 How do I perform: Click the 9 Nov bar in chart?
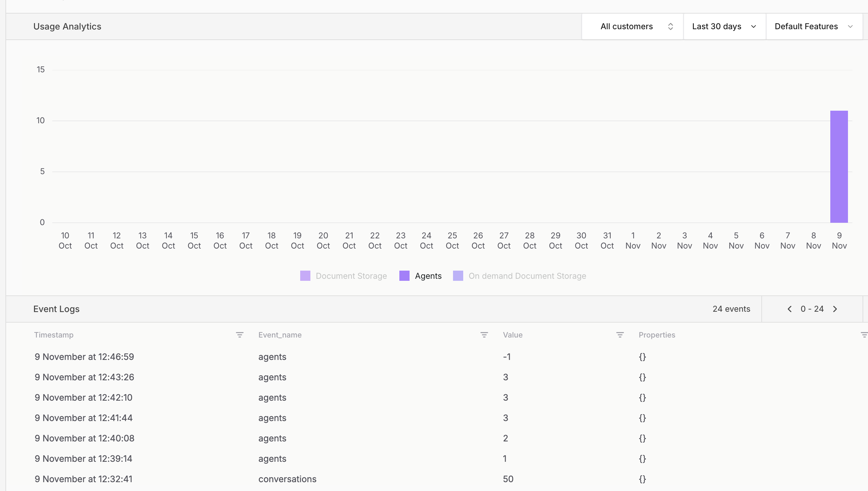(839, 166)
